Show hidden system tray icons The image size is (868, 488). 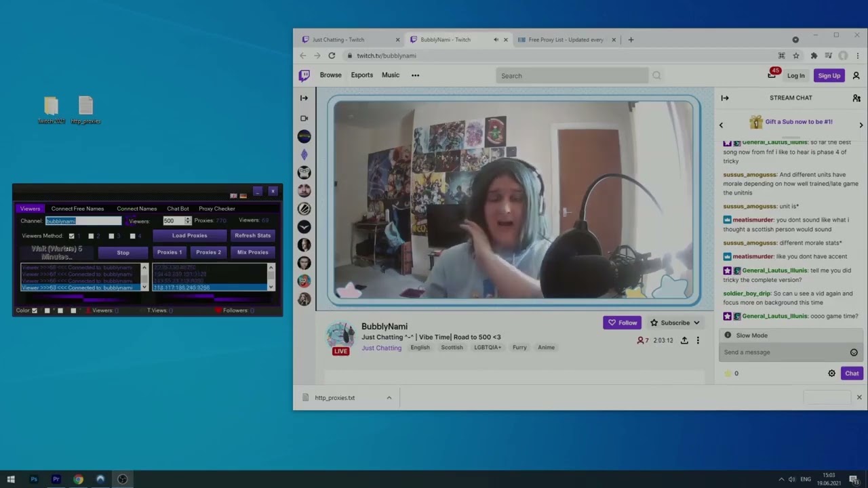[x=781, y=479]
